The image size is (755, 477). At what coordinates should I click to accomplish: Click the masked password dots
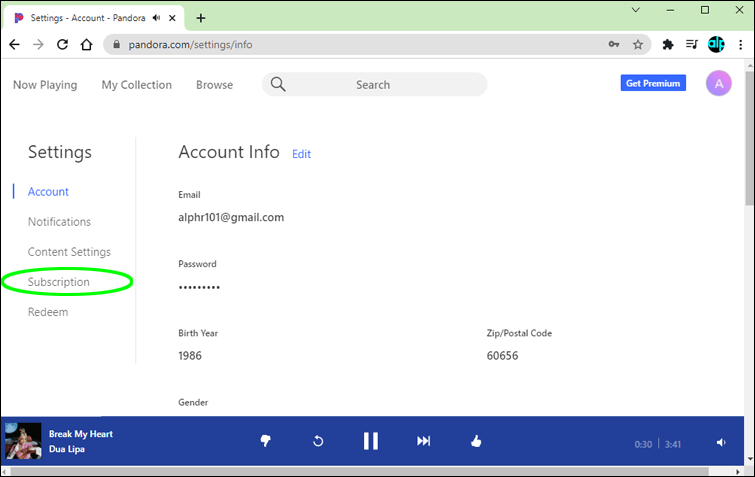click(x=199, y=287)
